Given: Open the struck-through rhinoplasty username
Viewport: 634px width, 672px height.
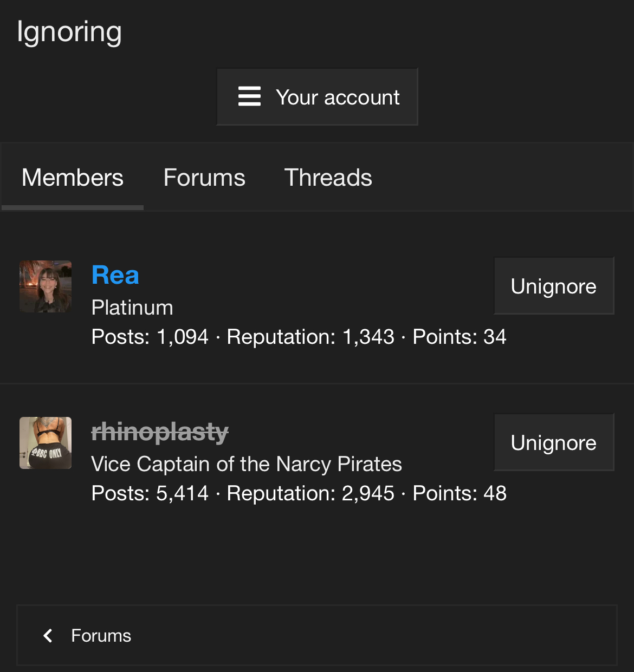Looking at the screenshot, I should click(x=160, y=432).
